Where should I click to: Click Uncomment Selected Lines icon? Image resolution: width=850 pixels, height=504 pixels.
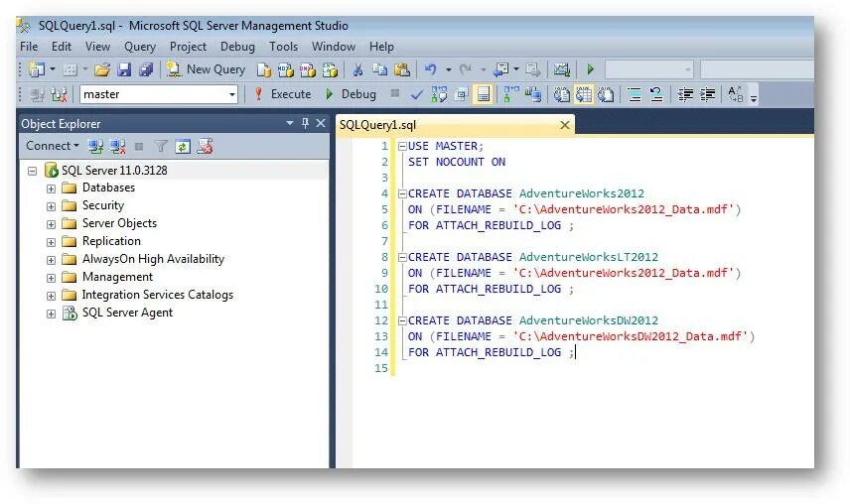[656, 94]
